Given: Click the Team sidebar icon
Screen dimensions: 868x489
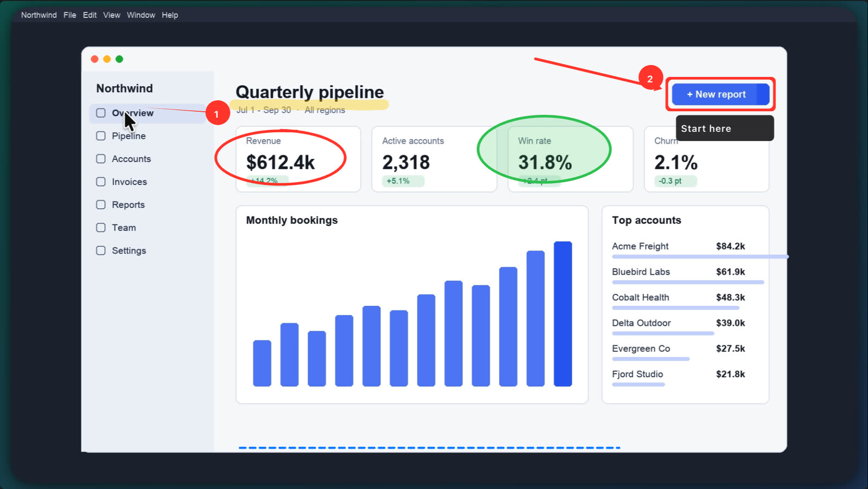Looking at the screenshot, I should [x=101, y=228].
